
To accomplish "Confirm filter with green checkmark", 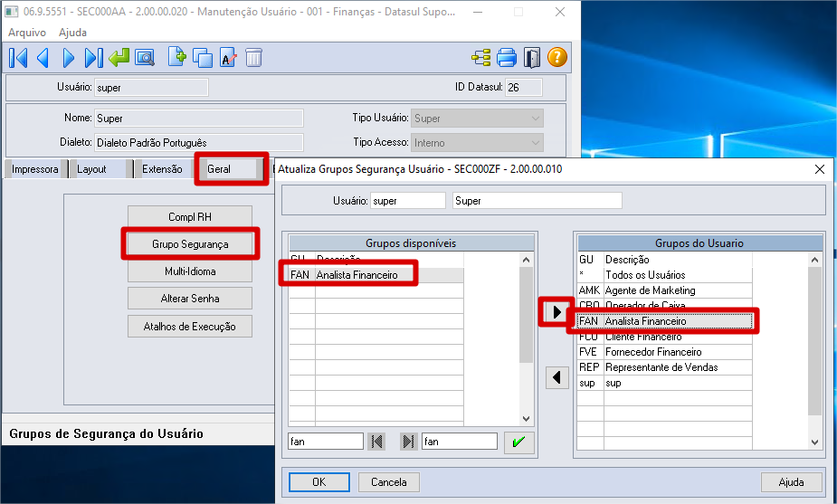I will (518, 442).
